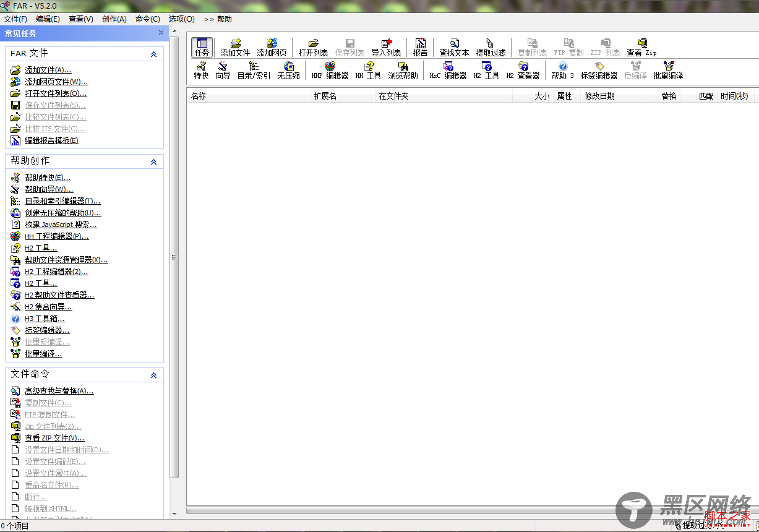Click 批量编译... link in sidebar
Screen dimensions: 759x532
43,354
